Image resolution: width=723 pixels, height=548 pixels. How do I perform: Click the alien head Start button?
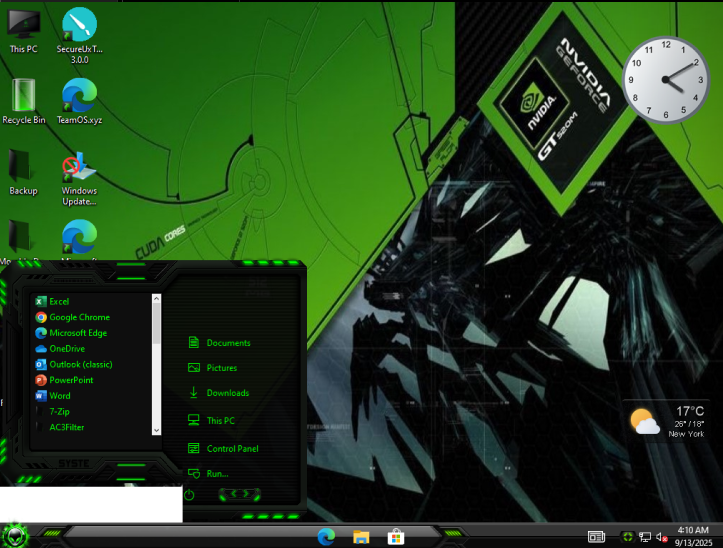pyautogui.click(x=15, y=536)
